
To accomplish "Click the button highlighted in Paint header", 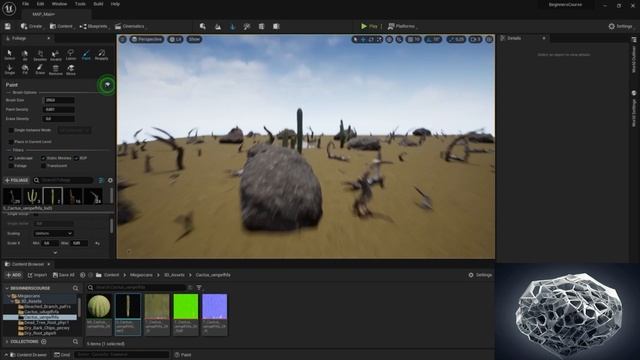I will coord(107,85).
